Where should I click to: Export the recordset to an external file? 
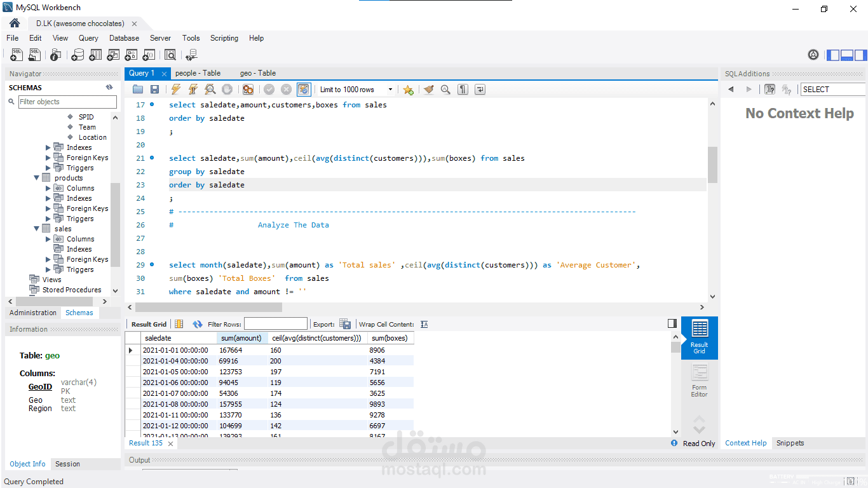[345, 324]
